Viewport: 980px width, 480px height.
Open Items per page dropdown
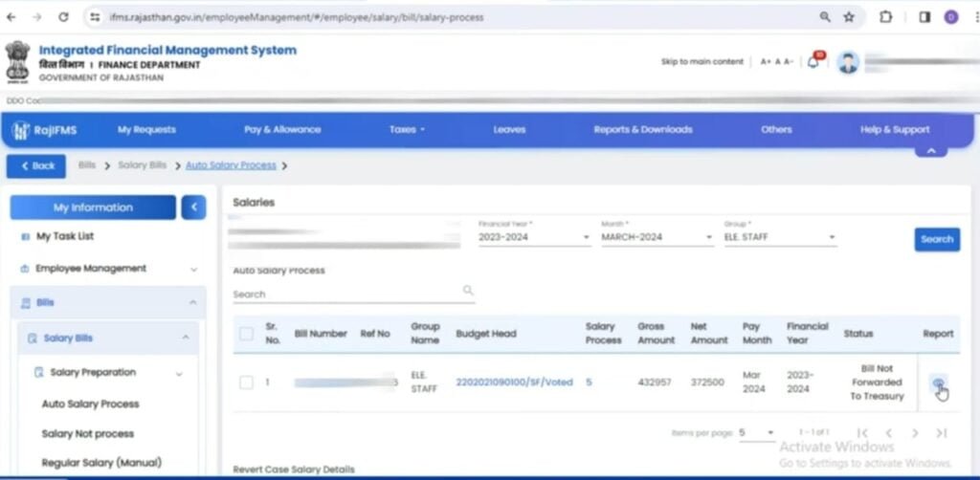(757, 432)
